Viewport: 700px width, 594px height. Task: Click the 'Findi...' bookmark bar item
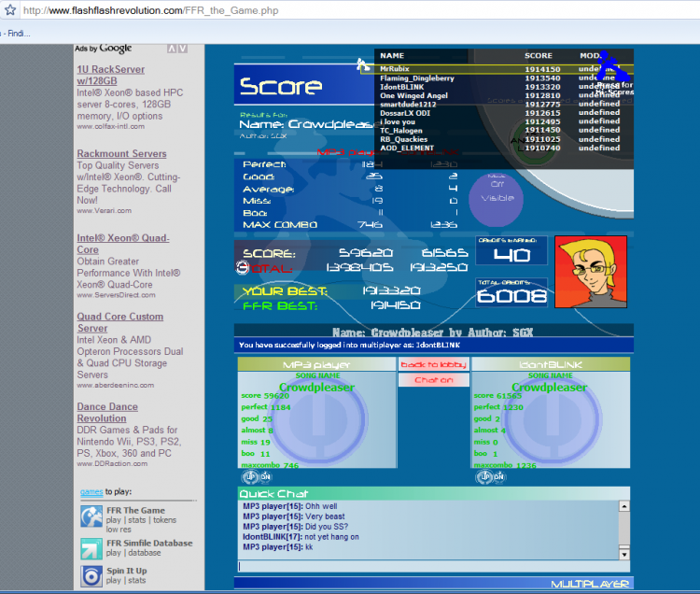click(19, 34)
